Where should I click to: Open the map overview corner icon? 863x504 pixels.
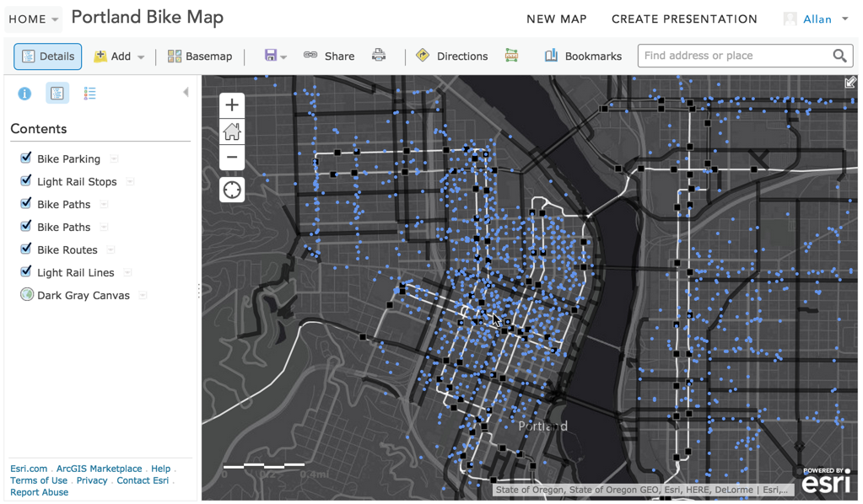click(850, 83)
